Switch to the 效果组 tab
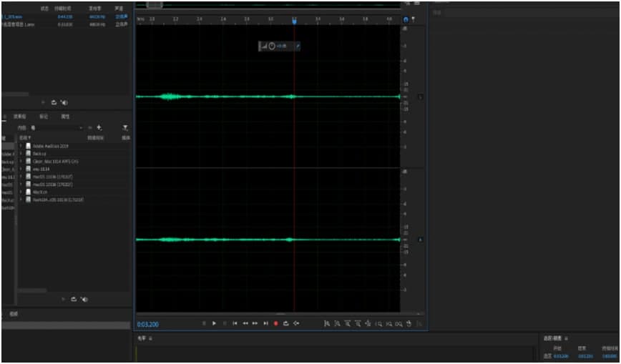The height and width of the screenshot is (364, 621). click(x=19, y=117)
